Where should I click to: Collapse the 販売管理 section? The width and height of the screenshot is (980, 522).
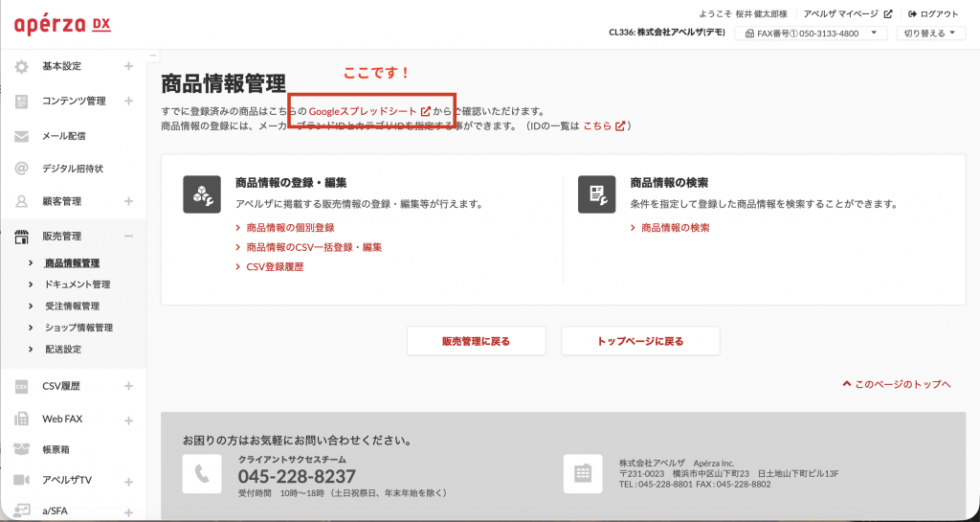(128, 237)
